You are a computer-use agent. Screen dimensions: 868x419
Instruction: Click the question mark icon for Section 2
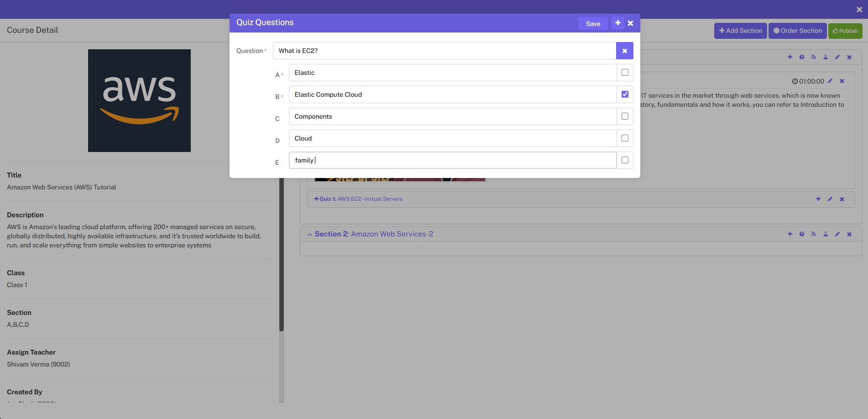coord(801,234)
